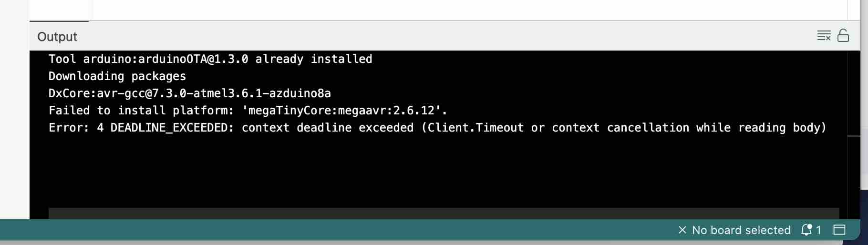This screenshot has width=868, height=245.
Task: Toggle the bottom panel layout icon
Action: 839,230
